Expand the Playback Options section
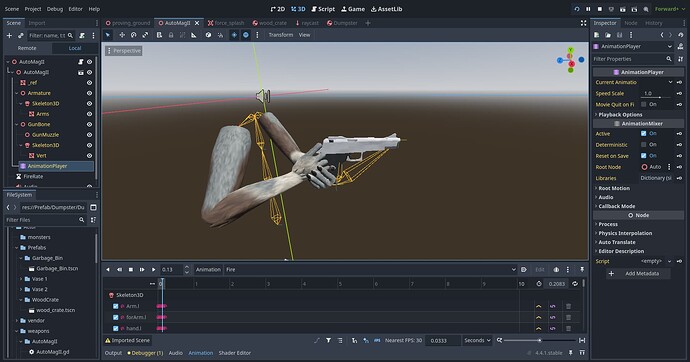The height and width of the screenshot is (362, 690). click(x=620, y=114)
